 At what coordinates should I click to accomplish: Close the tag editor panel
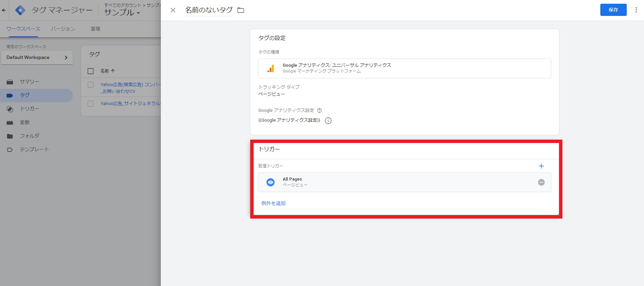(173, 10)
